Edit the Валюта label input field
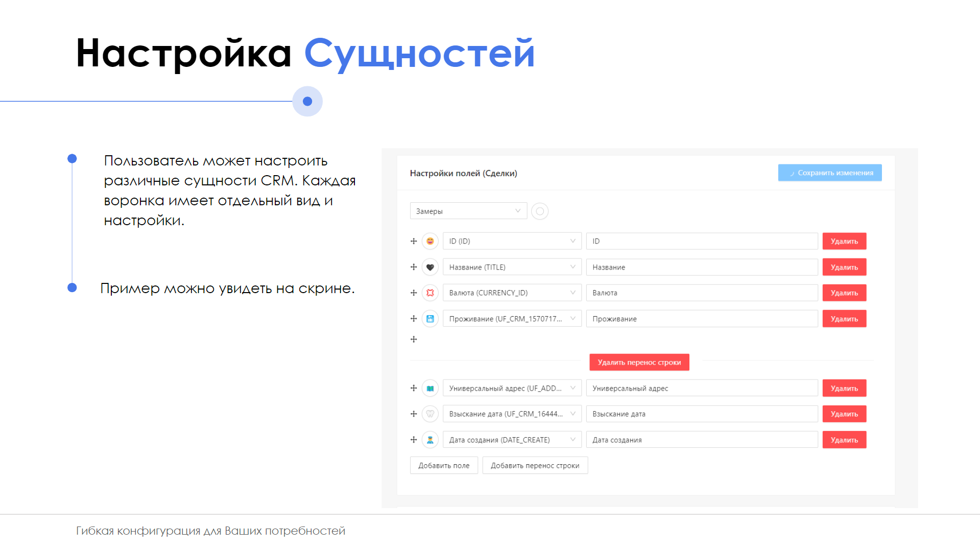This screenshot has height=551, width=980. point(702,293)
